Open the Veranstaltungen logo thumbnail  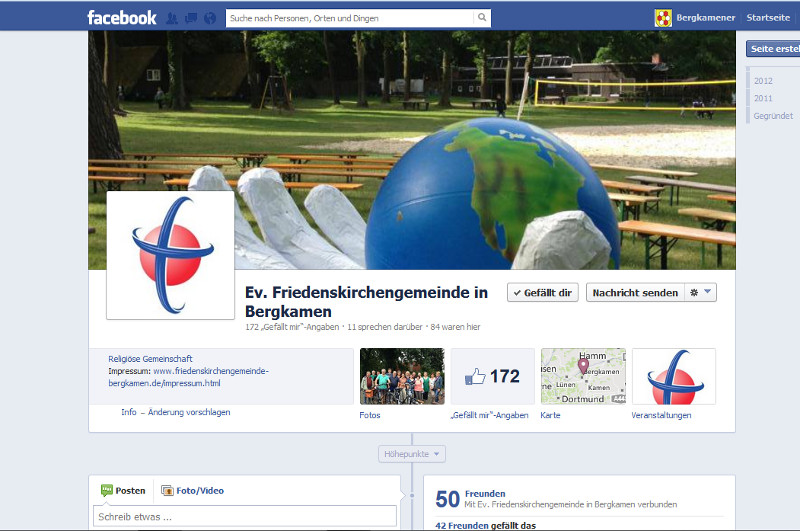coord(674,376)
